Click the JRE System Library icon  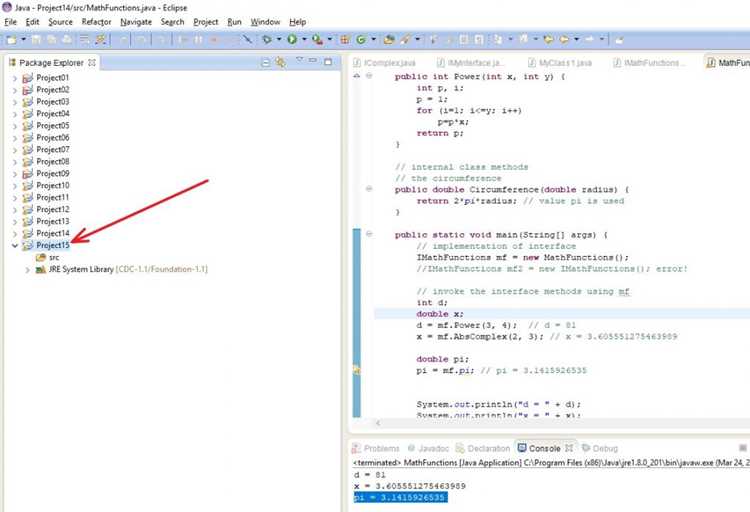(x=41, y=269)
